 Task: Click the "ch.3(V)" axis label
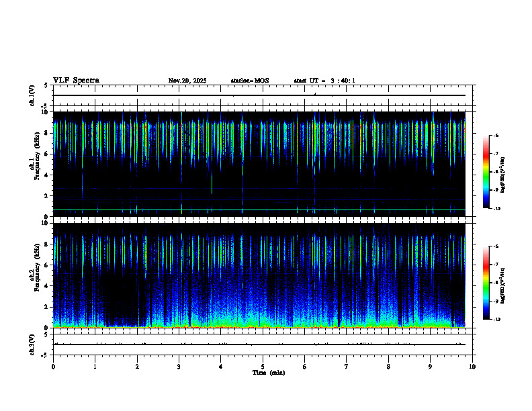click(x=32, y=345)
